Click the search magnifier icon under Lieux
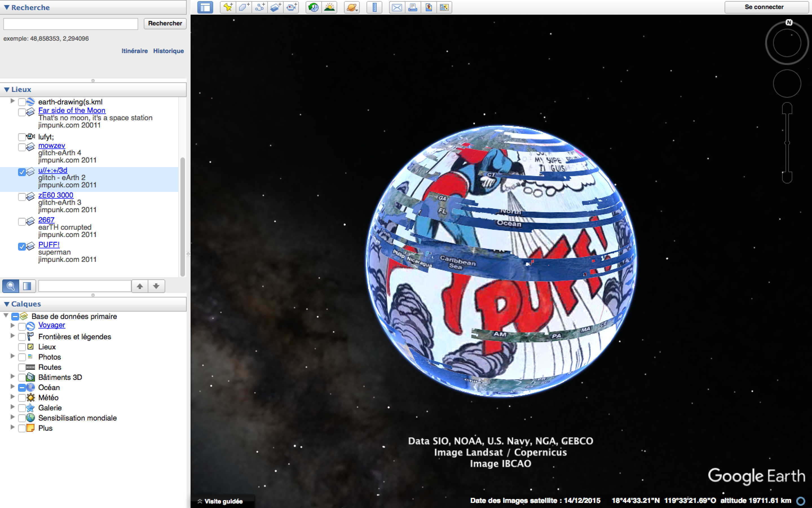This screenshot has height=508, width=812. click(x=11, y=286)
